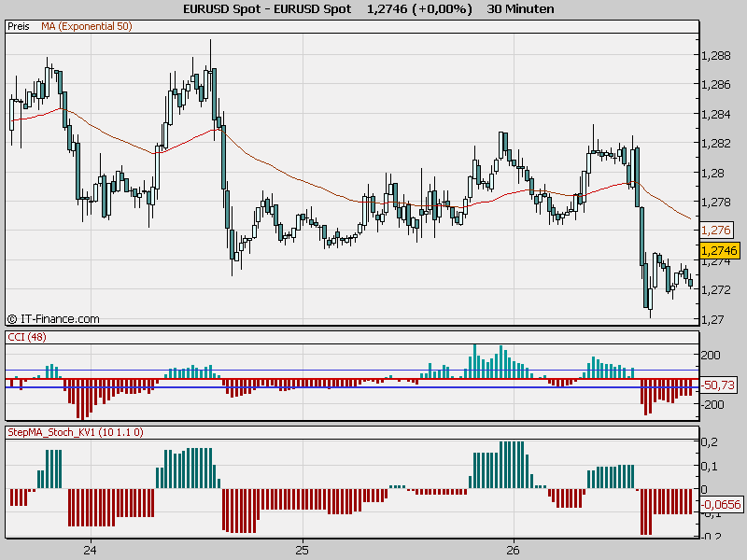Select the -50,73 CCI value tag

[718, 385]
